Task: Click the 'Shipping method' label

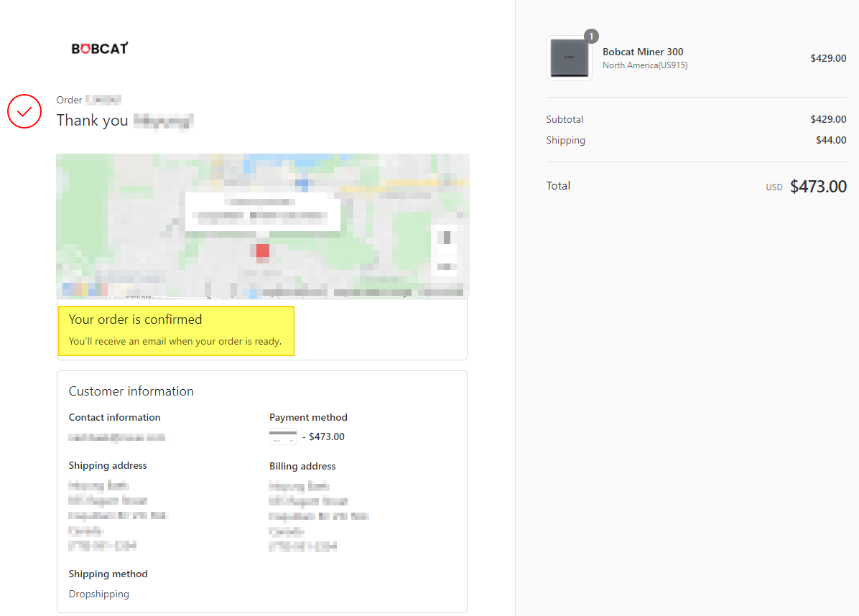Action: [x=108, y=574]
